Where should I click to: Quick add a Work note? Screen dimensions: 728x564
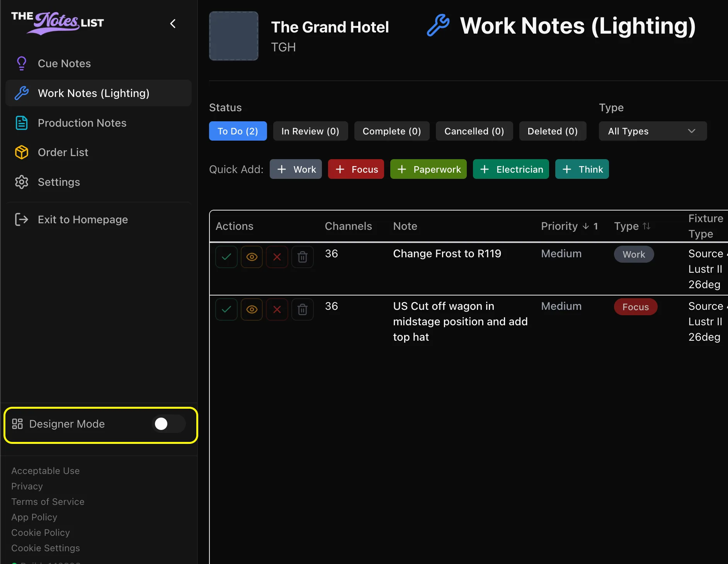tap(296, 169)
